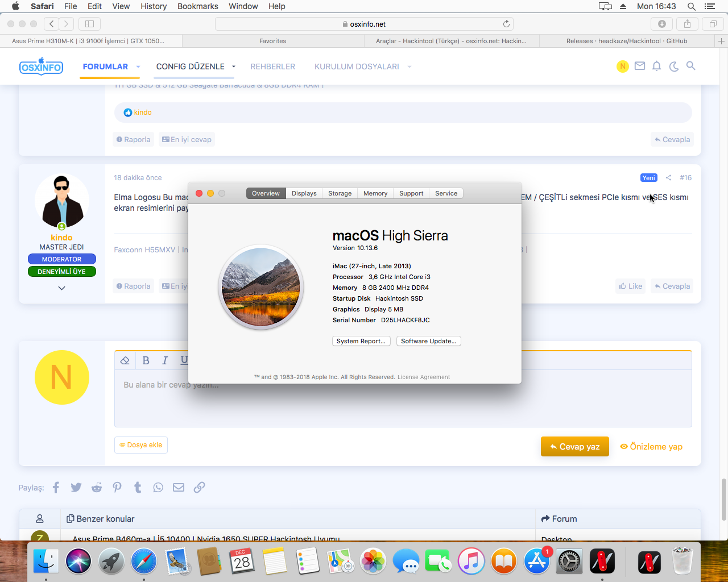Open the notifications bell icon
The height and width of the screenshot is (582, 728).
click(656, 66)
